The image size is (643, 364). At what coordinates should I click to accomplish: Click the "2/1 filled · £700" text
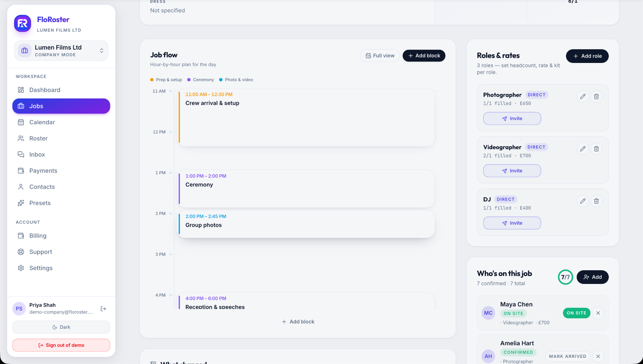click(507, 156)
